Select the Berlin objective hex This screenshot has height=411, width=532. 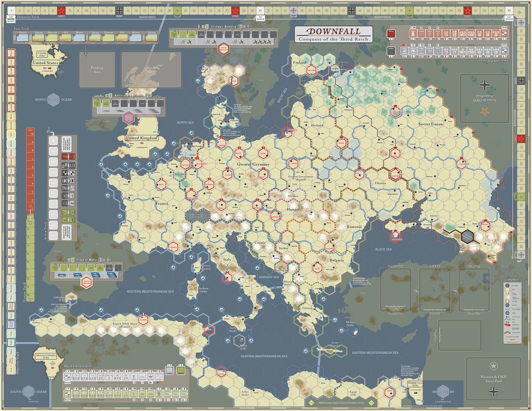coord(239,153)
